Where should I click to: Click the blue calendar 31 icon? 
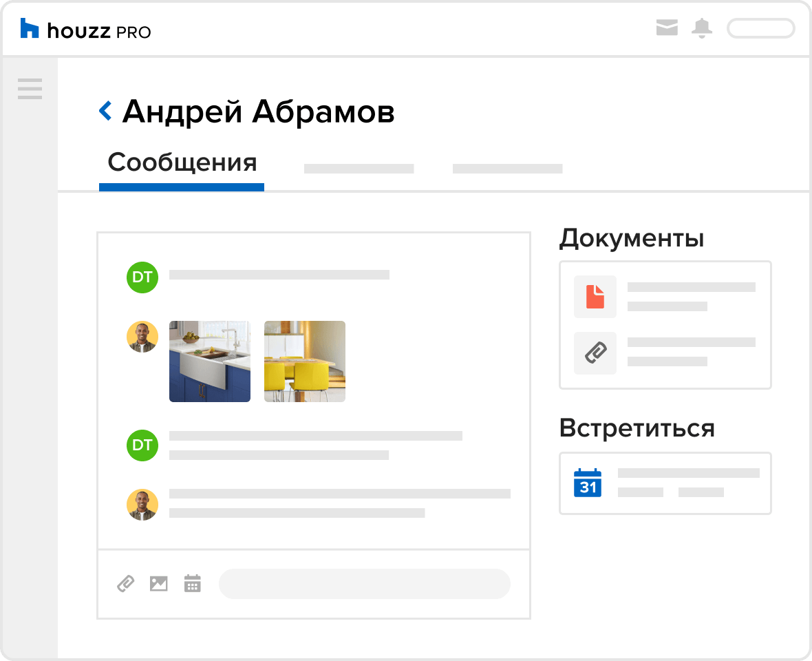pyautogui.click(x=588, y=483)
